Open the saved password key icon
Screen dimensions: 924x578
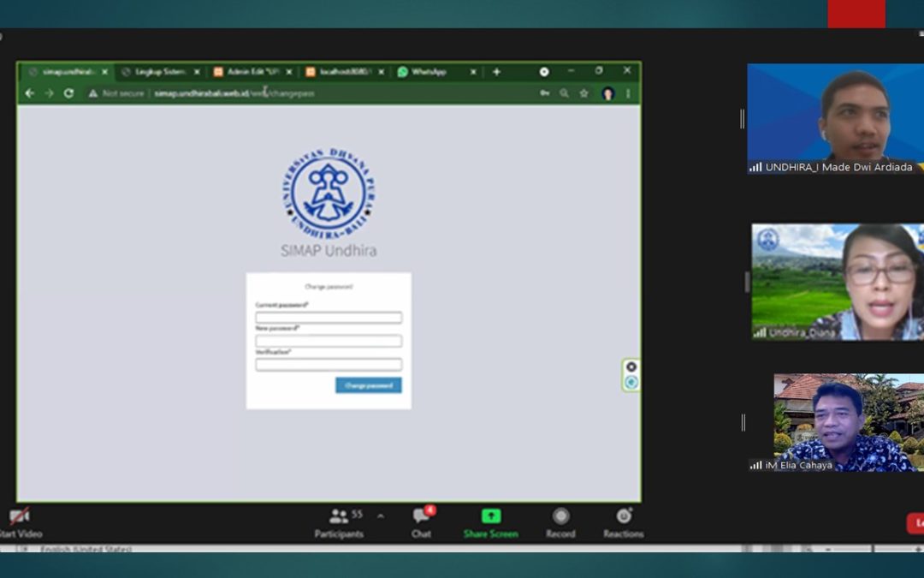pos(544,93)
